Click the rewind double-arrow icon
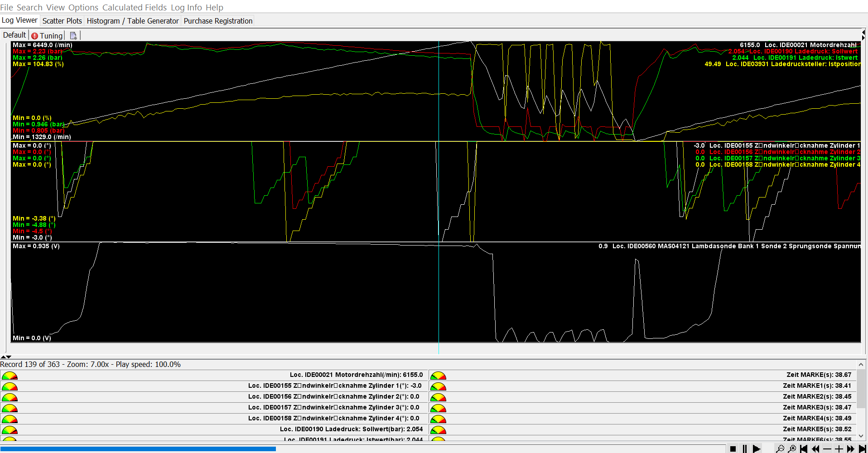The width and height of the screenshot is (868, 453). (x=815, y=449)
